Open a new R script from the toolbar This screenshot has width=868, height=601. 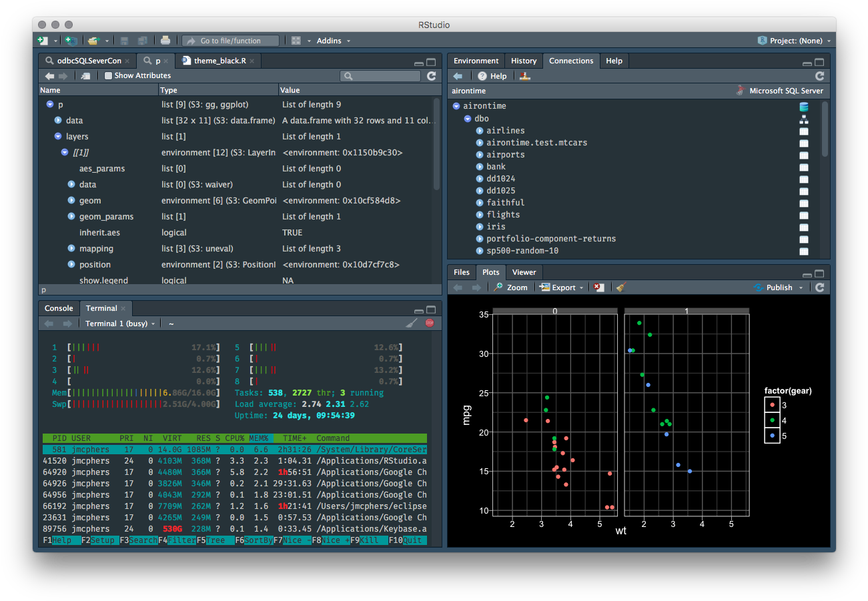click(x=41, y=40)
